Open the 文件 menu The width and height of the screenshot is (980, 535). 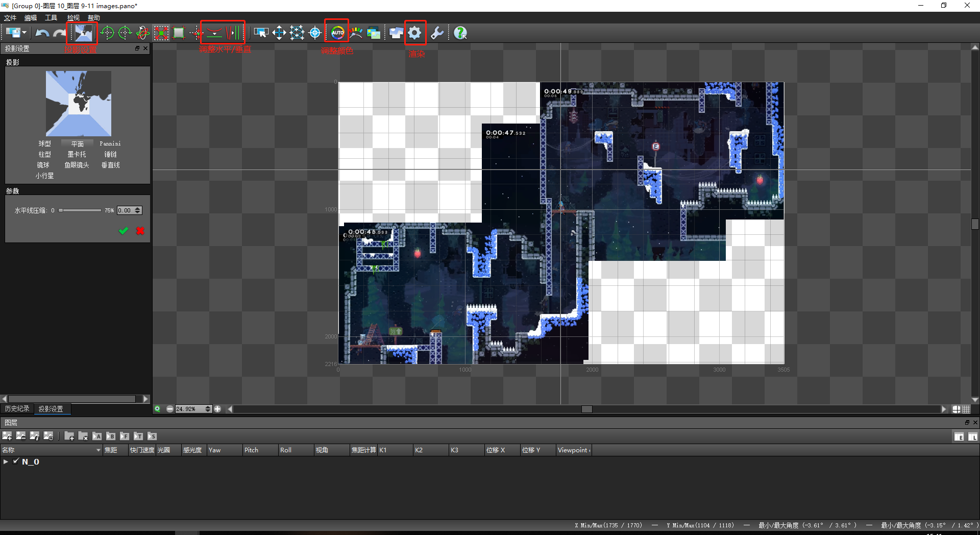click(10, 18)
